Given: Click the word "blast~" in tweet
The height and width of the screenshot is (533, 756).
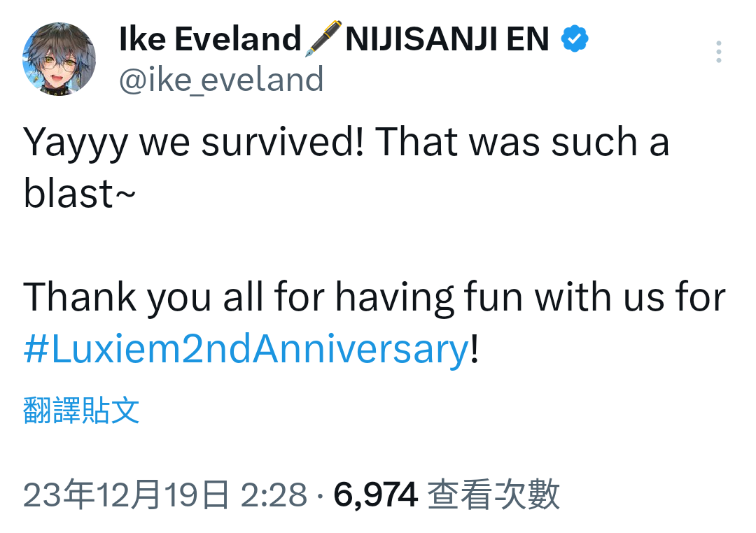Looking at the screenshot, I should tap(80, 194).
